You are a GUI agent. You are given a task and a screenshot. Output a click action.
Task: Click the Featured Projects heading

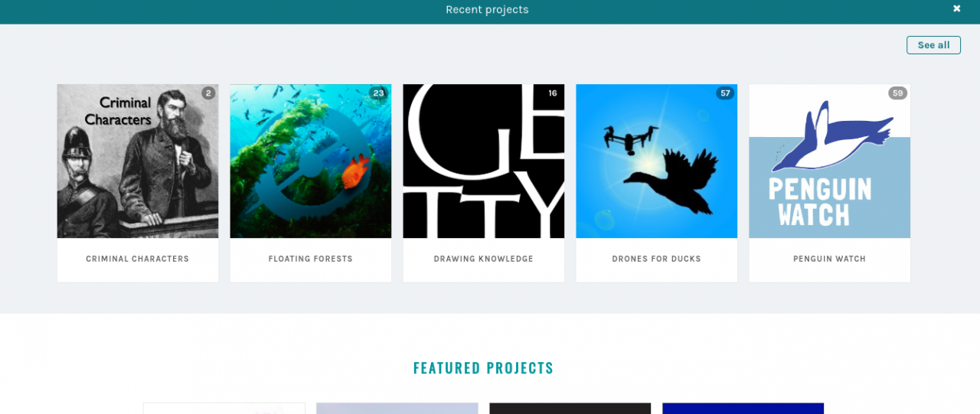[483, 368]
